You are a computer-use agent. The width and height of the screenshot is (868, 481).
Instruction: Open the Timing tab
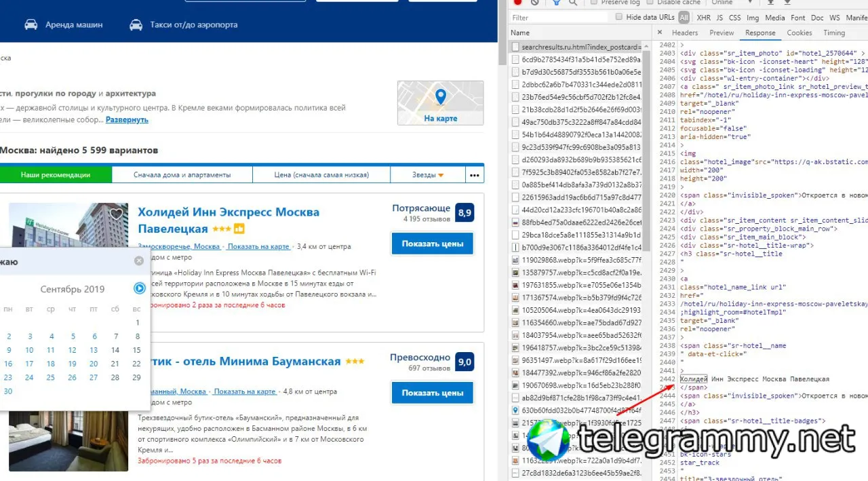[x=834, y=33]
